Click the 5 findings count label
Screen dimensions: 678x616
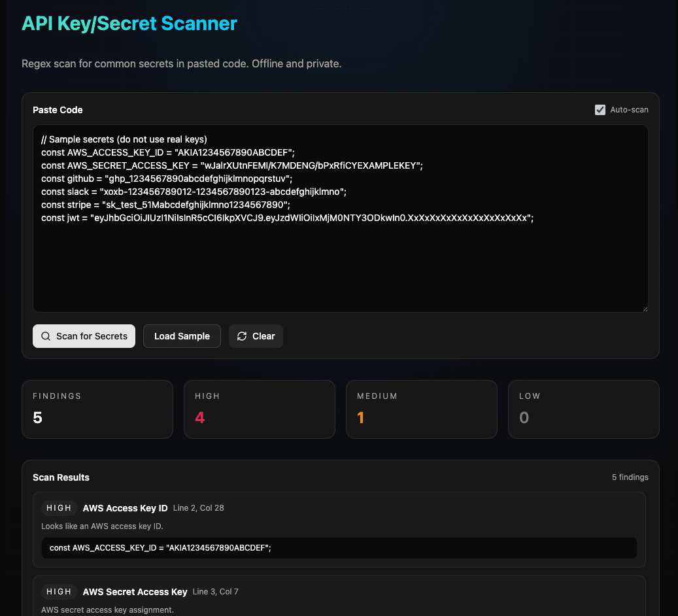(630, 477)
